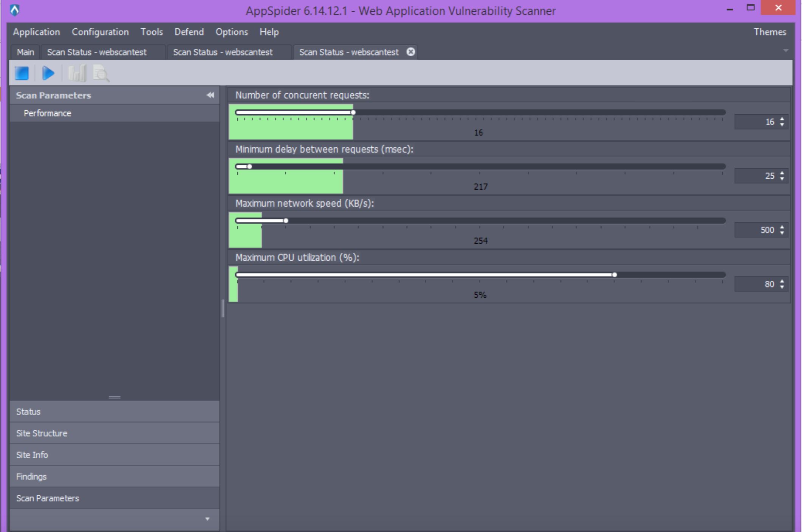Viewport: 802px width, 532px height.
Task: Open the Themes menu
Action: coord(770,32)
